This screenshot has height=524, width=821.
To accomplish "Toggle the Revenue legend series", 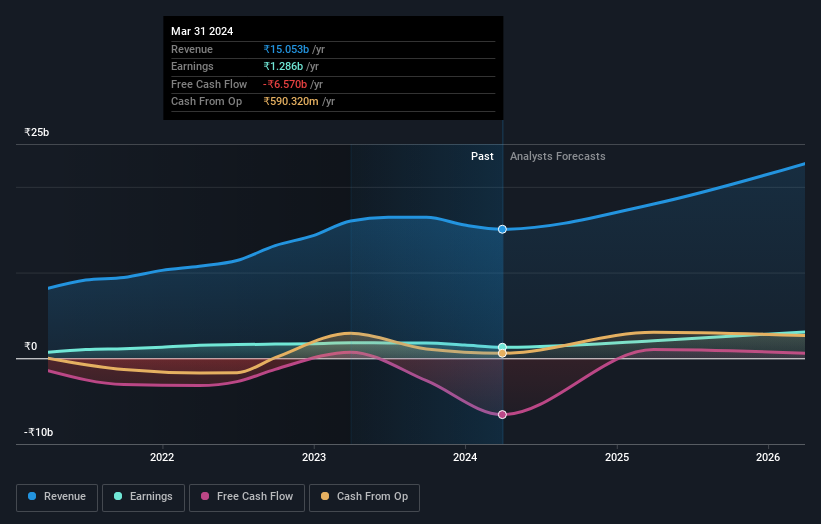I will (57, 497).
